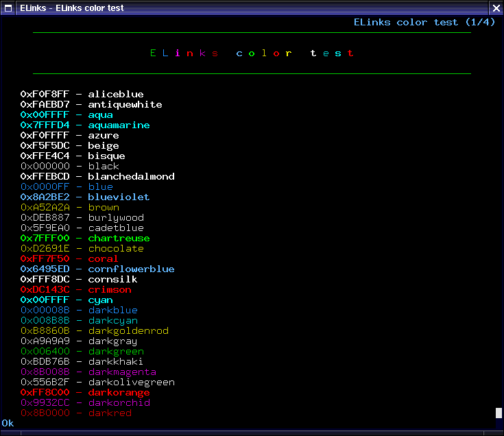Click the 'darkred' color entry

(x=76, y=413)
